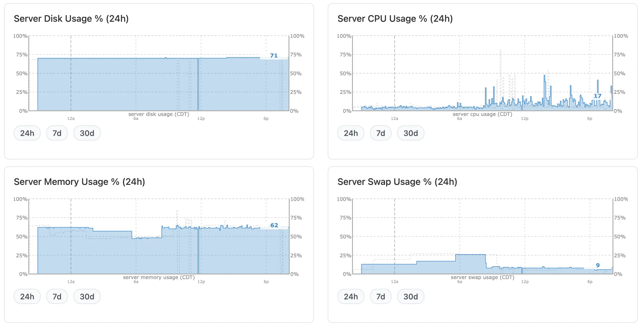Click the 71 current value label on disk chart
The image size is (644, 328).
tap(274, 56)
